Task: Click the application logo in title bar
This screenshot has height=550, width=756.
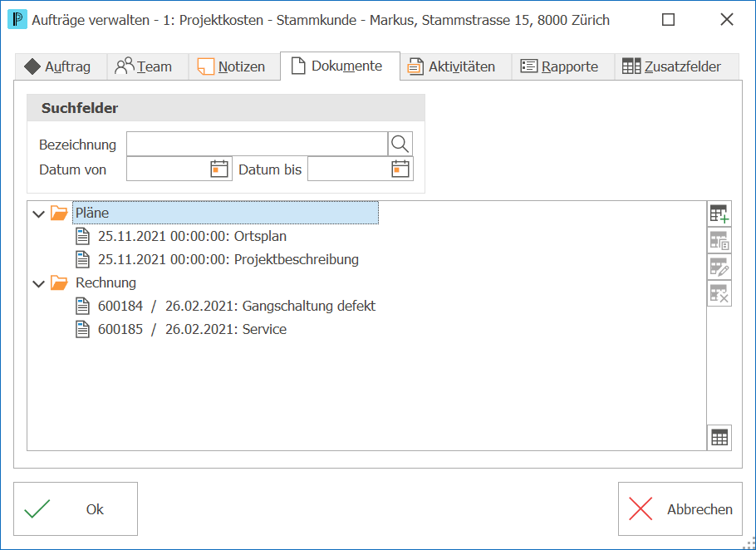Action: tap(17, 20)
